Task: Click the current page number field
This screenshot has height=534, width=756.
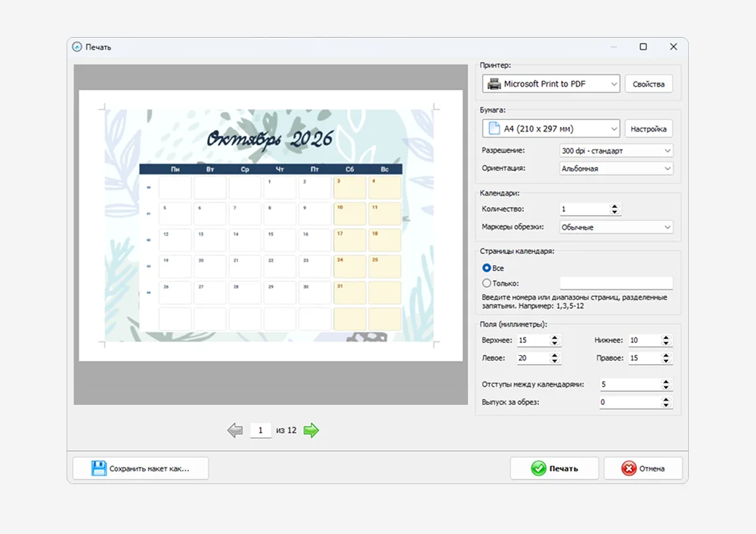Action: tap(260, 431)
